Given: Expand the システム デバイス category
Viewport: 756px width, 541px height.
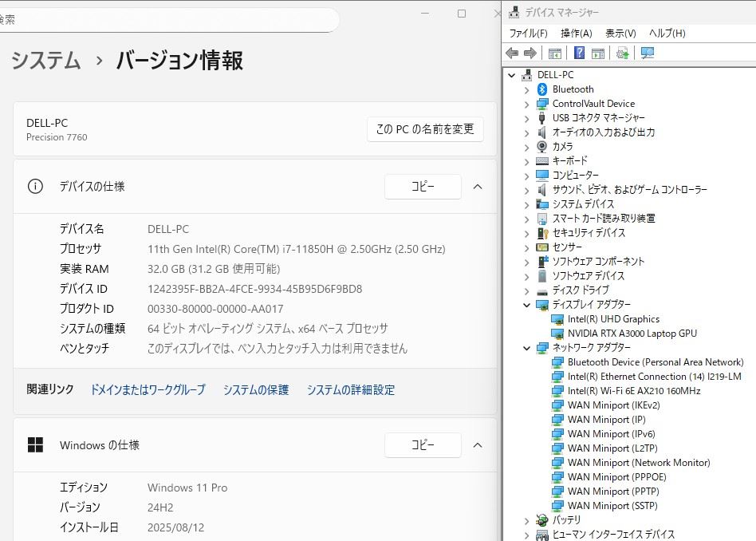Looking at the screenshot, I should [x=526, y=205].
